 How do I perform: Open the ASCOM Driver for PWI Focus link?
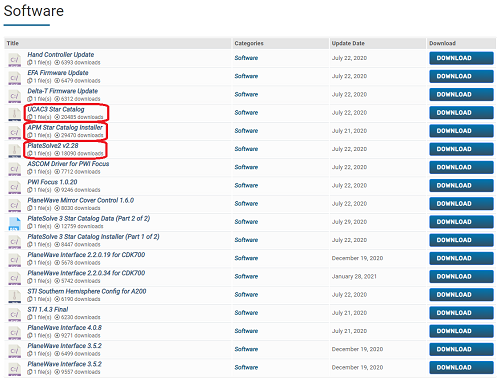(68, 164)
